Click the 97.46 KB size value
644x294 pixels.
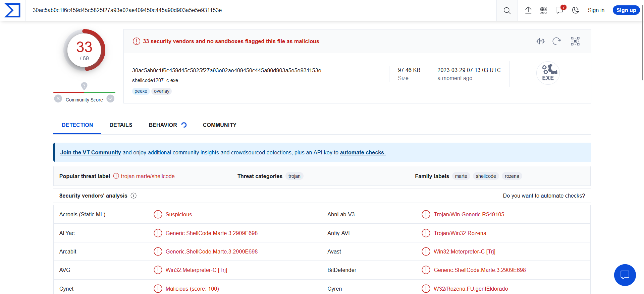(409, 70)
